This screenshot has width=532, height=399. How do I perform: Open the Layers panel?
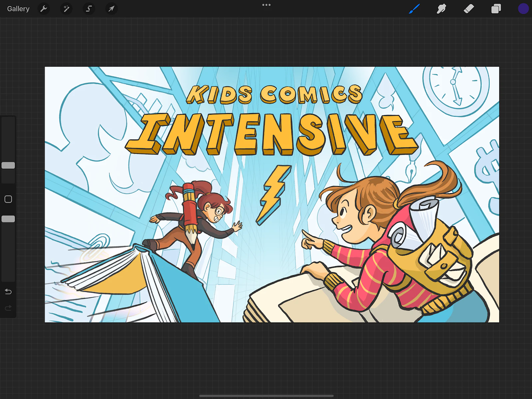pyautogui.click(x=496, y=9)
